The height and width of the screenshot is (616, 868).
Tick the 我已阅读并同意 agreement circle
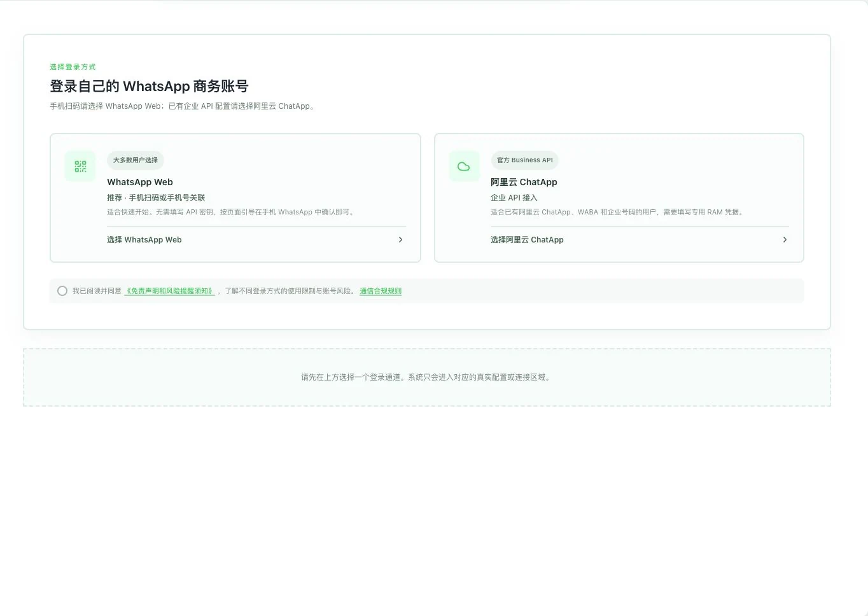tap(62, 291)
